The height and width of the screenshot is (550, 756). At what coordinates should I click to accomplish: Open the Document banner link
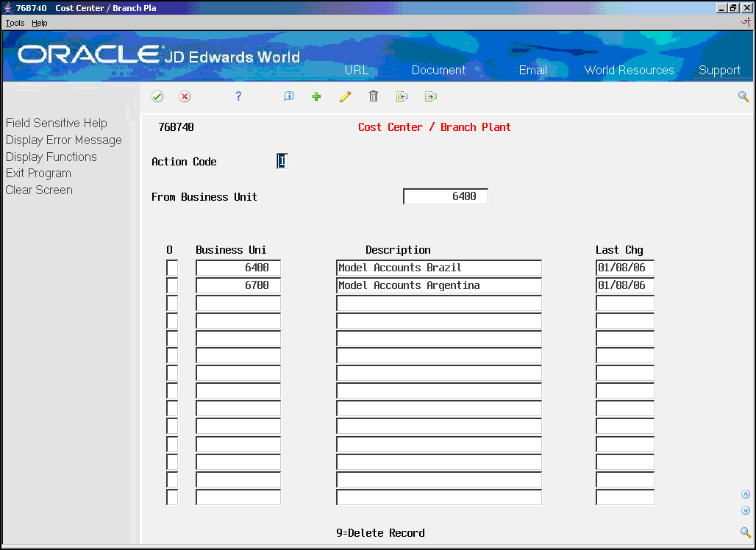[438, 71]
